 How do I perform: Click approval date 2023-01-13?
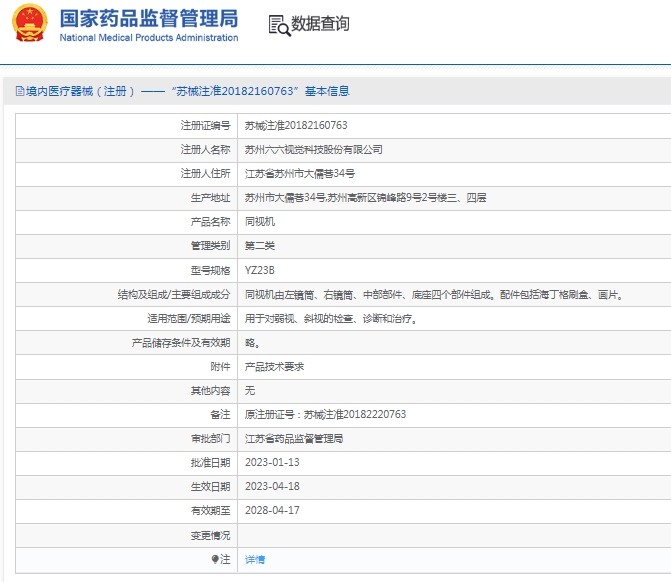coord(272,462)
